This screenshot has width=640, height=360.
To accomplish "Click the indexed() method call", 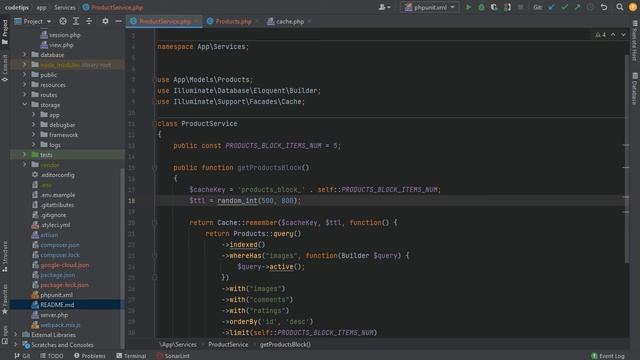I will [247, 244].
